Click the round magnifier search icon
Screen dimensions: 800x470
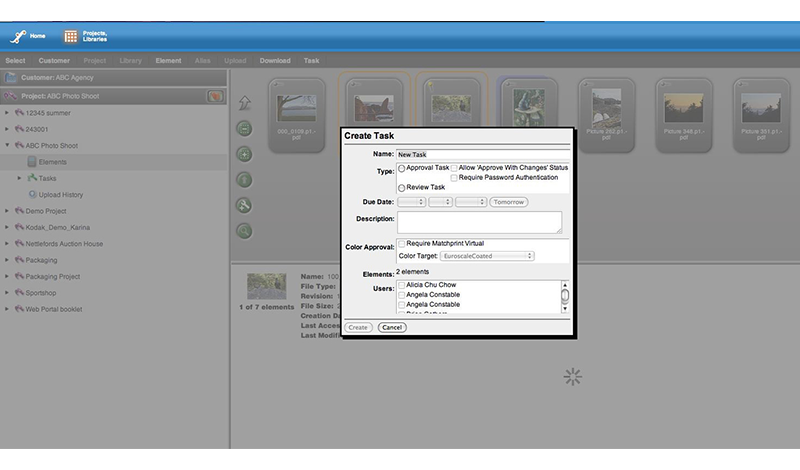click(244, 231)
